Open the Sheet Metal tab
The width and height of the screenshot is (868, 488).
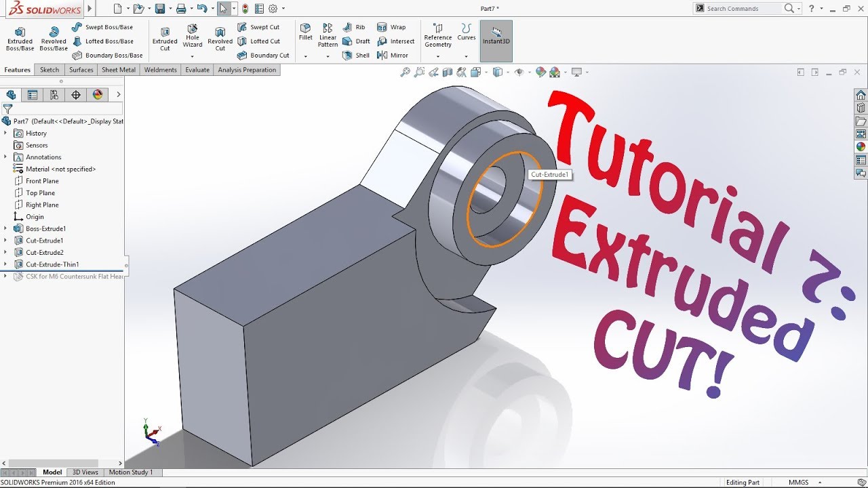click(x=119, y=70)
